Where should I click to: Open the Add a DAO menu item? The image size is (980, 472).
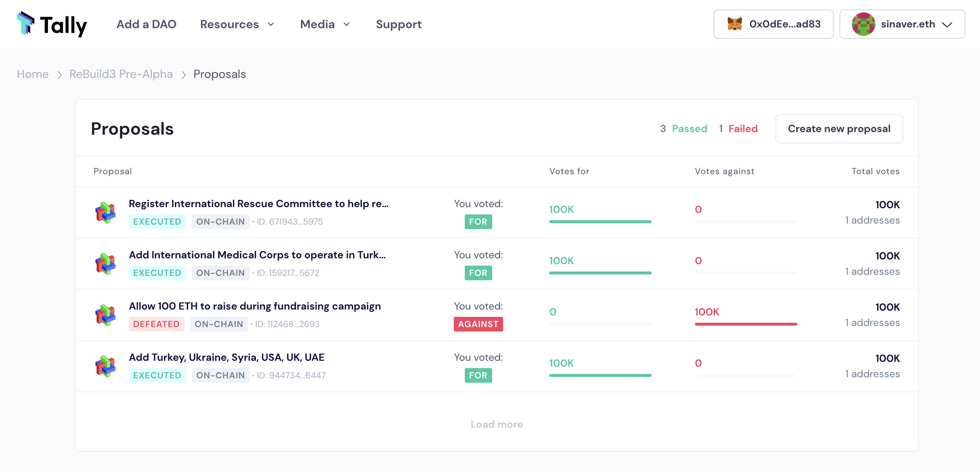[x=146, y=25]
